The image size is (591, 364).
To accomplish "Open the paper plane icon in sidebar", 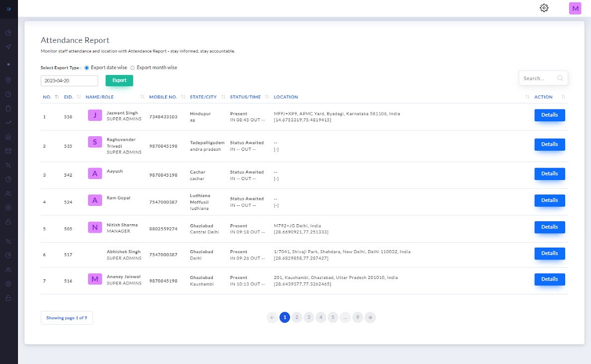I will click(x=8, y=47).
